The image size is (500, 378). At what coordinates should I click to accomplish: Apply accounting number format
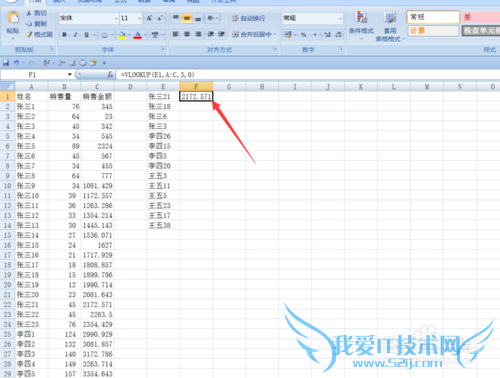click(288, 34)
